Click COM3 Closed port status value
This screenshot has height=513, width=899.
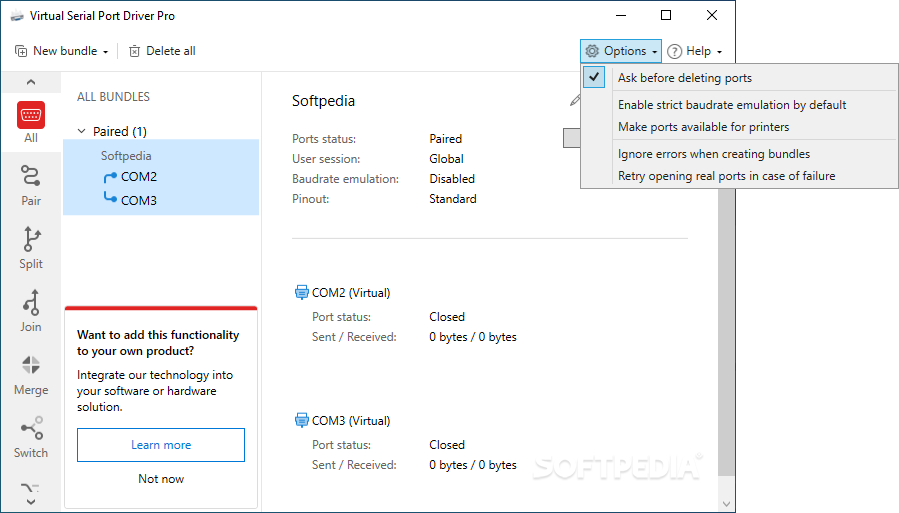click(x=447, y=445)
